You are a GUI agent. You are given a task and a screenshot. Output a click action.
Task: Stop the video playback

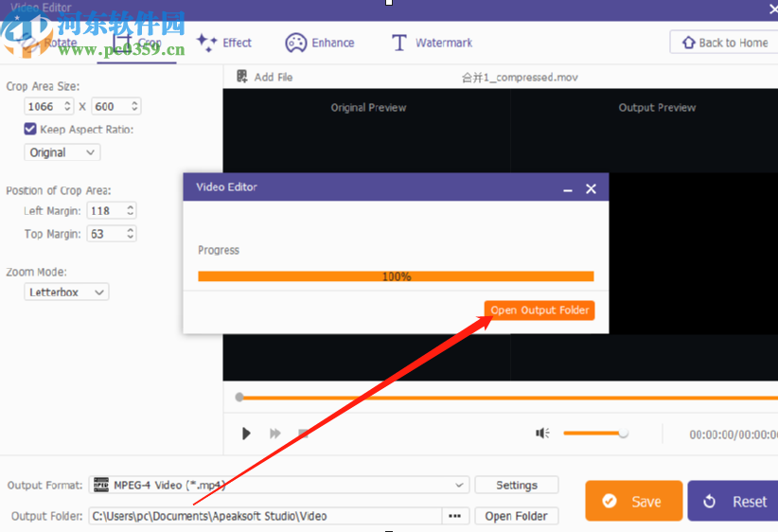point(303,434)
